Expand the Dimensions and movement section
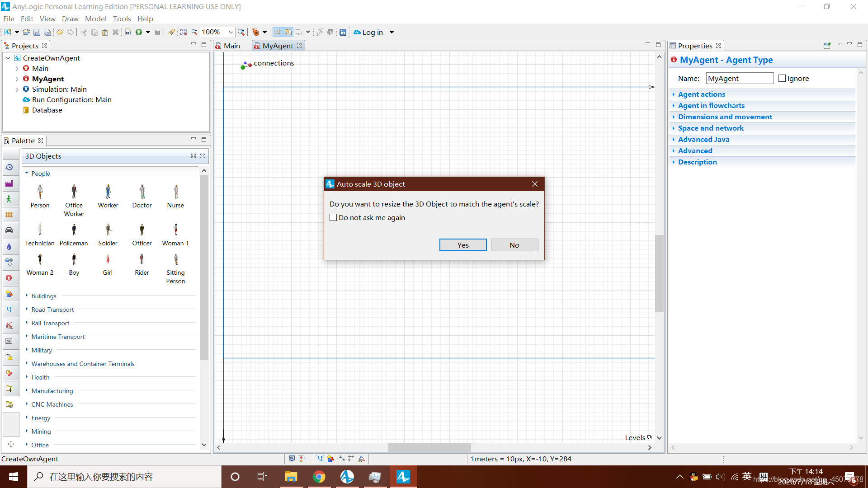The height and width of the screenshot is (488, 868). (725, 117)
